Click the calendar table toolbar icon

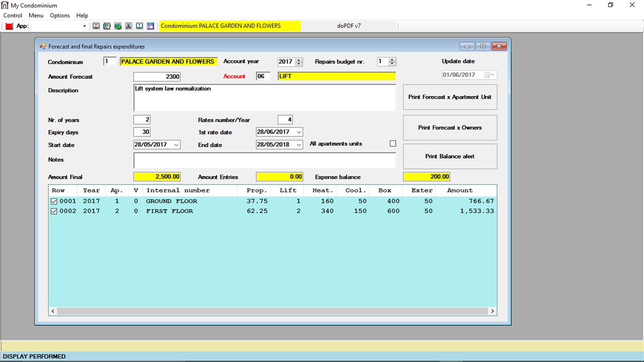[150, 26]
